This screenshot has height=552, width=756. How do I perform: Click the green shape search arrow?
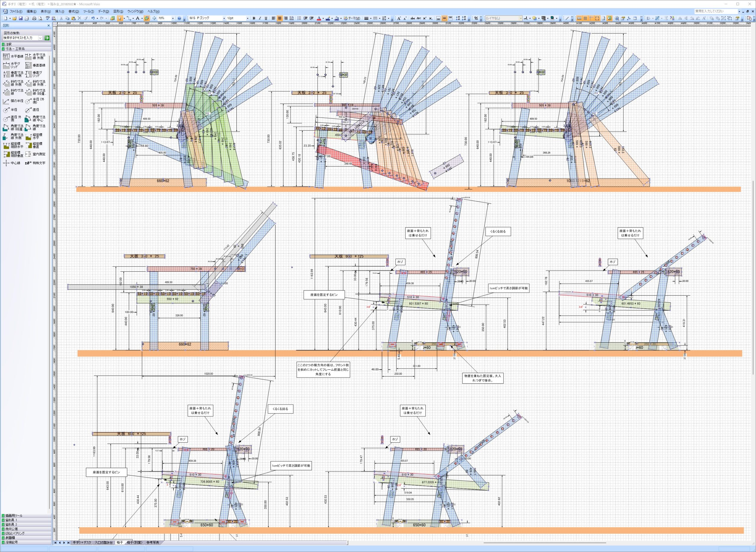coord(47,38)
